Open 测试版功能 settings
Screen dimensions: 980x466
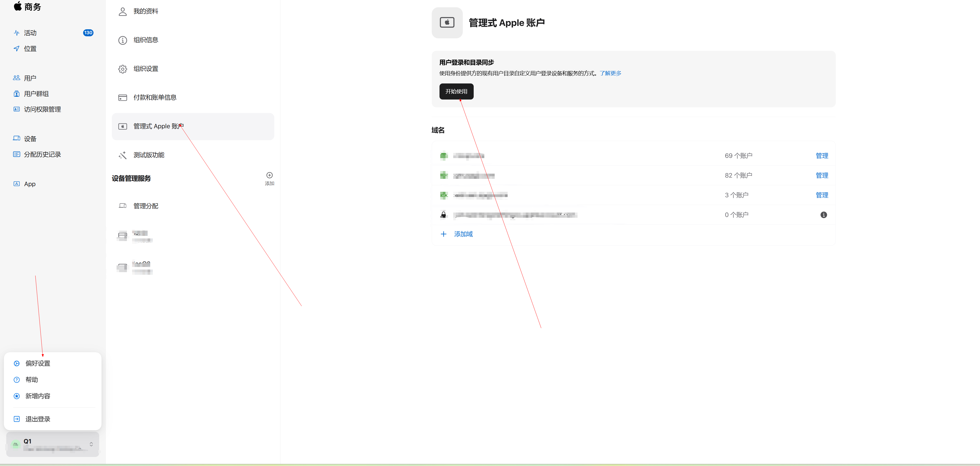[193, 155]
